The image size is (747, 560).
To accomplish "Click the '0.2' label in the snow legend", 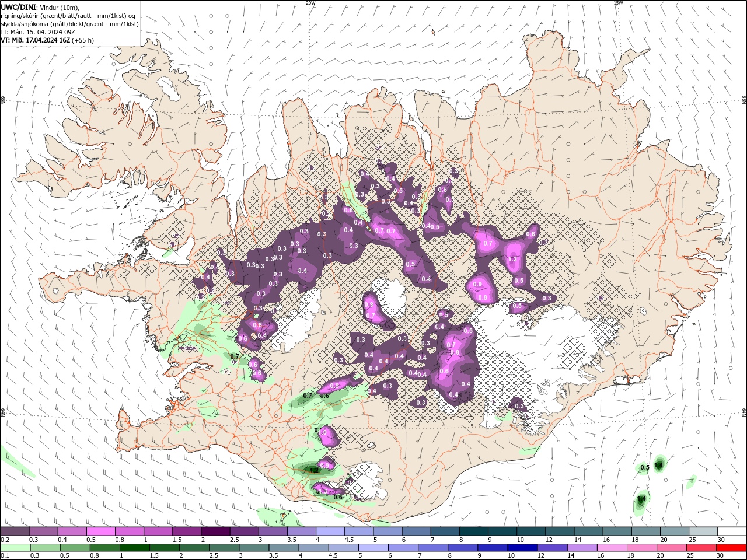I will click(x=5, y=540).
